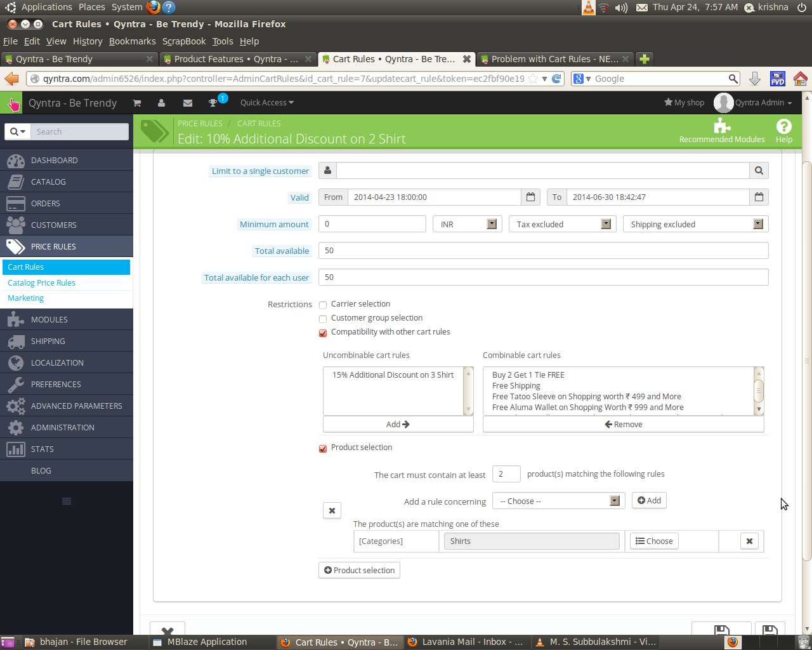
Task: Click the Firefox downloads arrow
Action: coord(755,79)
